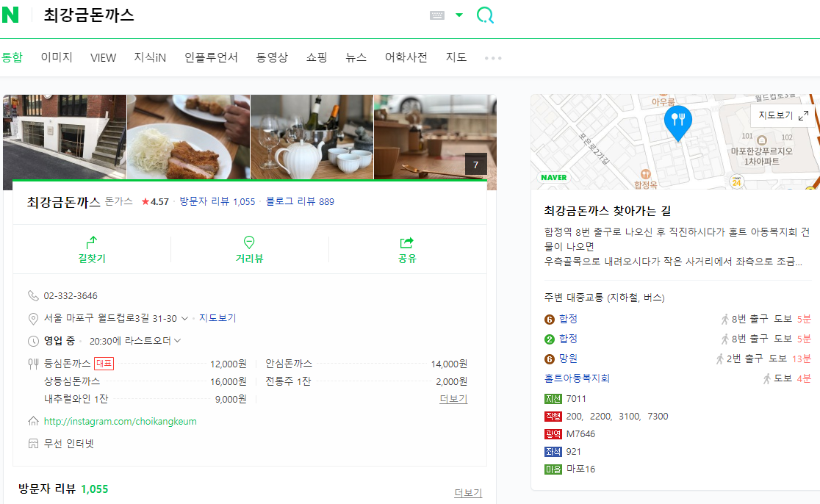The height and width of the screenshot is (504, 820).
Task: Open the photo with the 7 badge
Action: 435,137
